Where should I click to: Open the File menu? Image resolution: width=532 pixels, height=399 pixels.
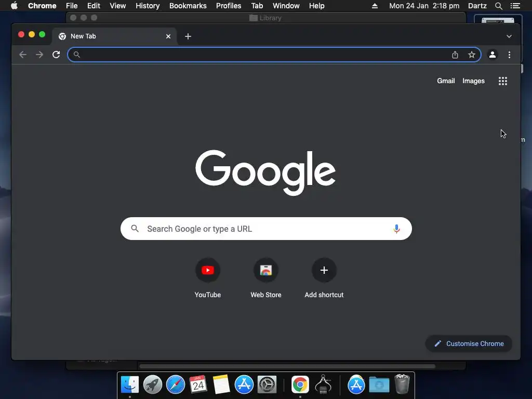pos(72,6)
